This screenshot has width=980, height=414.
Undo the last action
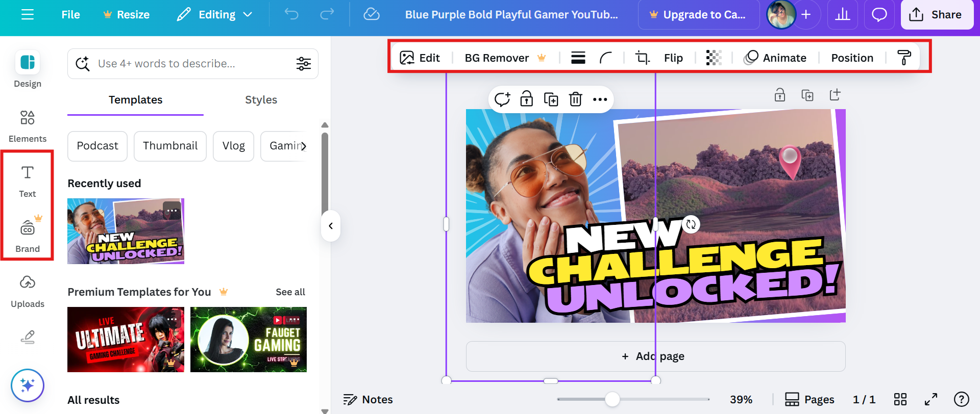click(x=291, y=14)
